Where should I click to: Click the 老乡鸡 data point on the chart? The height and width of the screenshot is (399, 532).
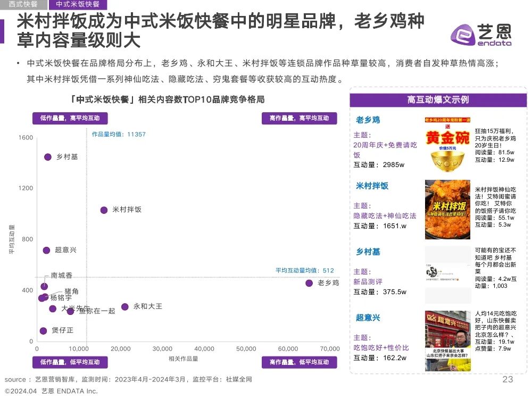309,284
